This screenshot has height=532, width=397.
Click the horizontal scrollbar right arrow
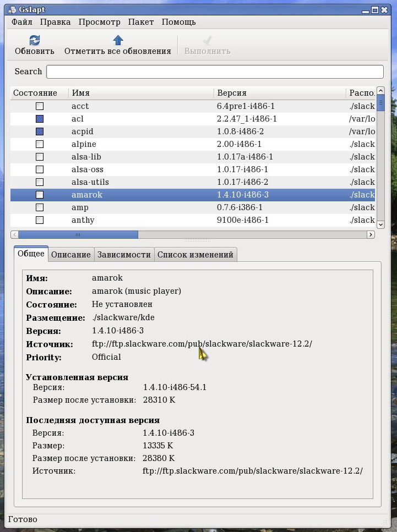(x=371, y=234)
